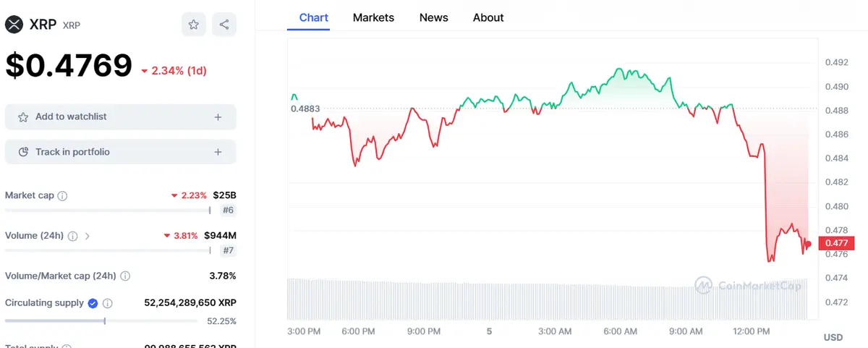Click the Volume/Market cap info icon

[x=125, y=276]
